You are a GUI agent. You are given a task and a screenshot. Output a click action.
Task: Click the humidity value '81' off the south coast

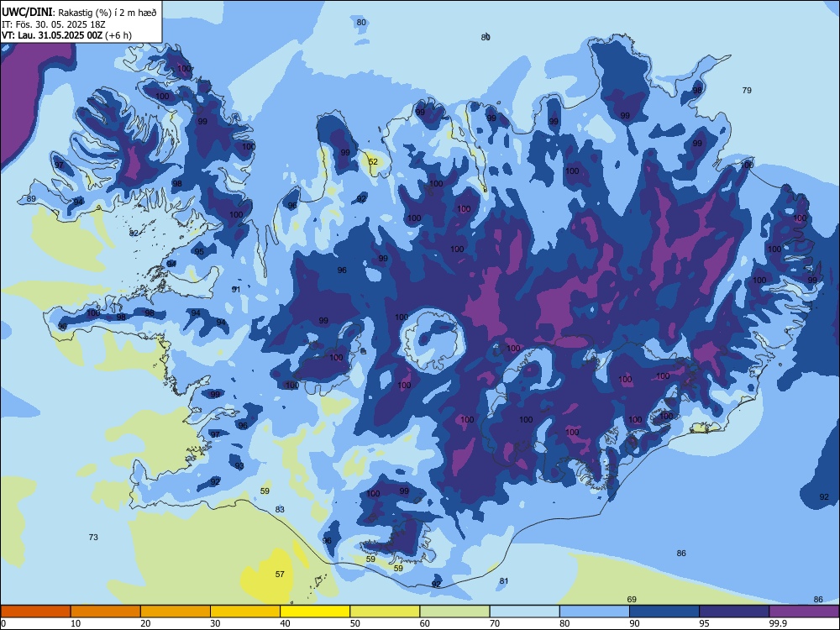click(x=503, y=581)
